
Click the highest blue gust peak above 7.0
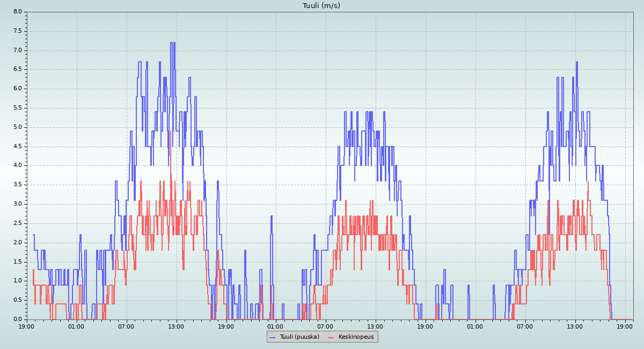172,43
